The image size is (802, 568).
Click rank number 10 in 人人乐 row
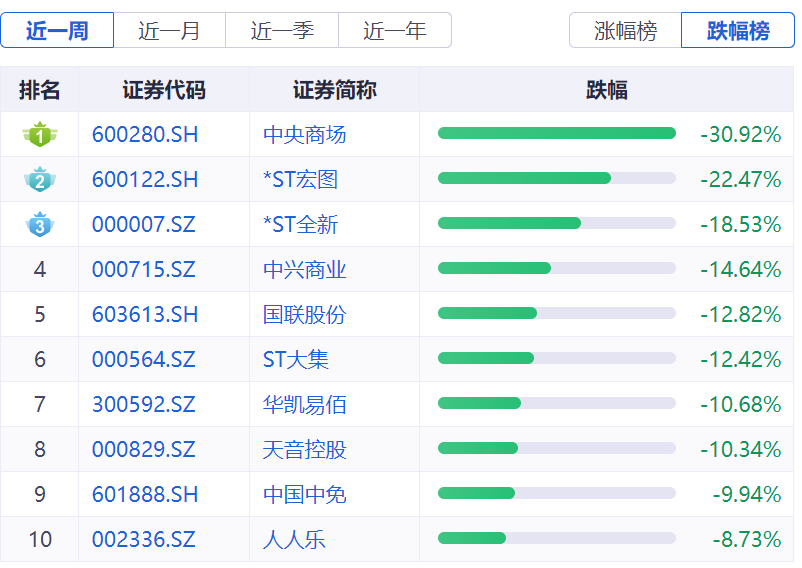tap(40, 540)
